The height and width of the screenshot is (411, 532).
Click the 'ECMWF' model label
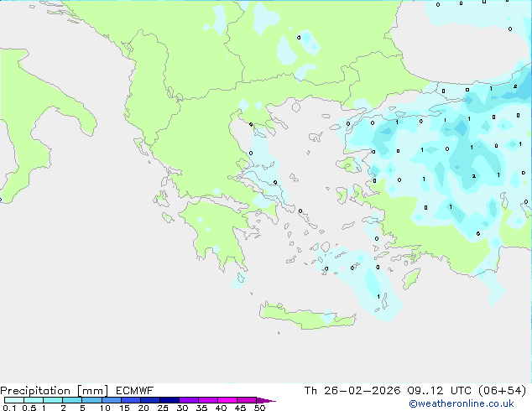coord(135,391)
